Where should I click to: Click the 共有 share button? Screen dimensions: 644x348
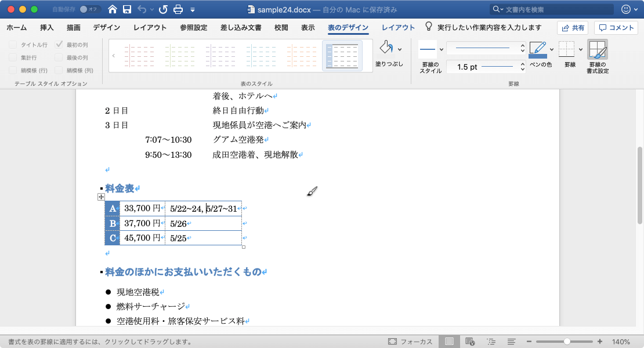point(573,27)
